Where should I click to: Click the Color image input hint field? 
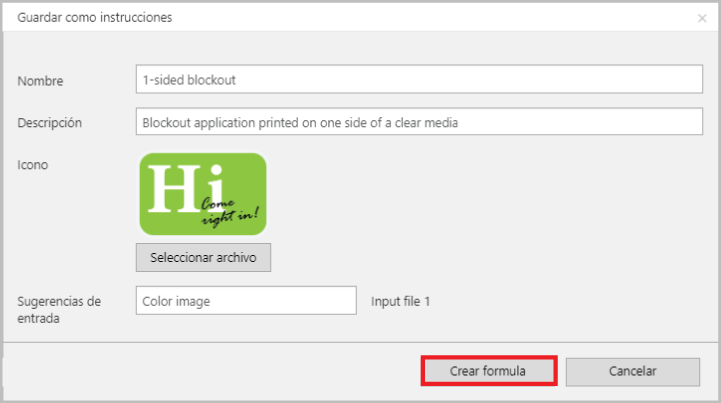tap(246, 301)
